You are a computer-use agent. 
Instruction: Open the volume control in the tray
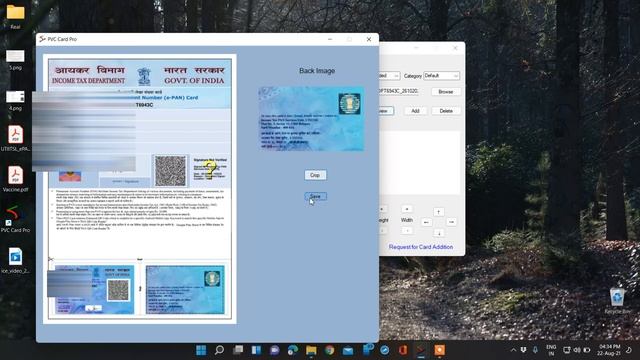click(x=577, y=350)
